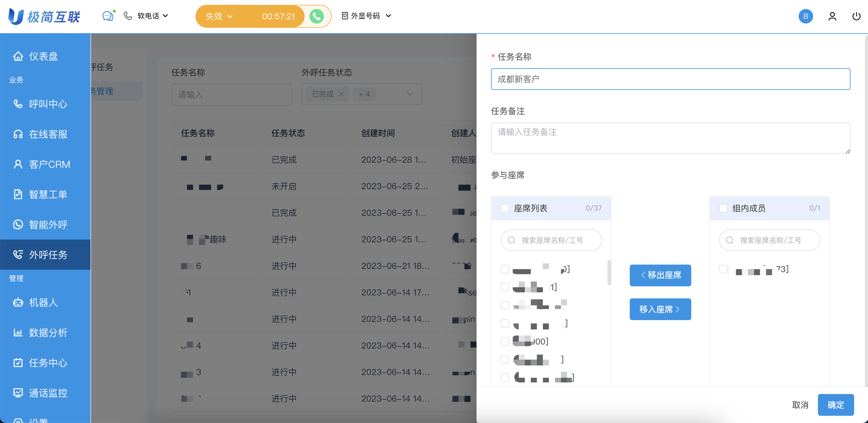Check the sixth agent in 座席列表
This screenshot has height=423, width=868.
click(x=505, y=359)
